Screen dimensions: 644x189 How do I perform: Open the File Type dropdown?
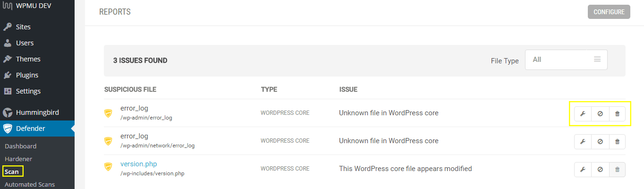coord(566,60)
